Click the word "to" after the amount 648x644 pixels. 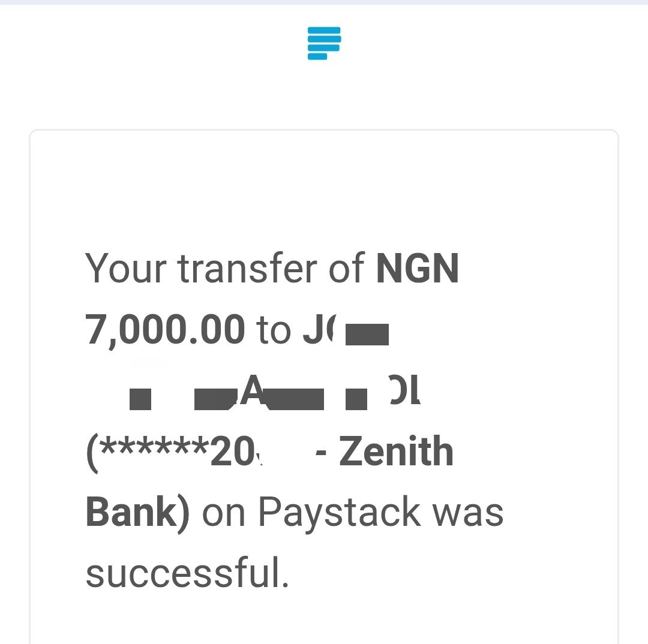274,330
